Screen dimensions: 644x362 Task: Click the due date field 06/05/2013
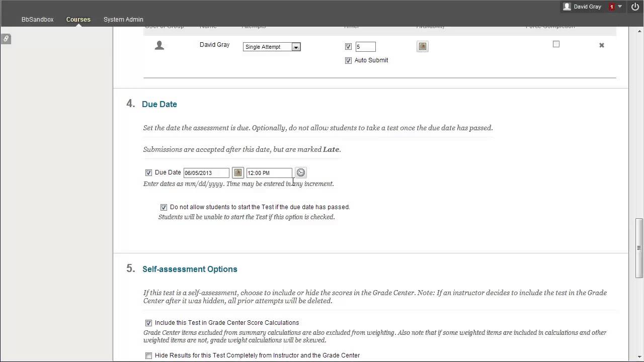(x=206, y=173)
